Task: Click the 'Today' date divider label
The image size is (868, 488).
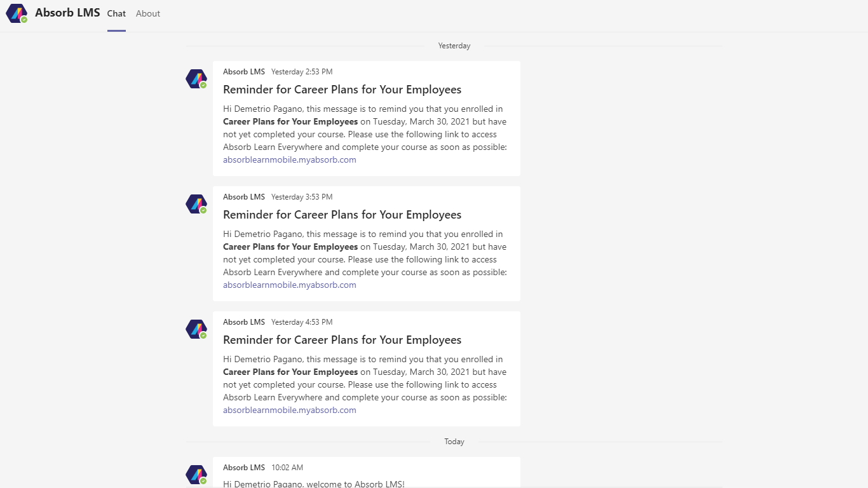Action: (x=454, y=442)
